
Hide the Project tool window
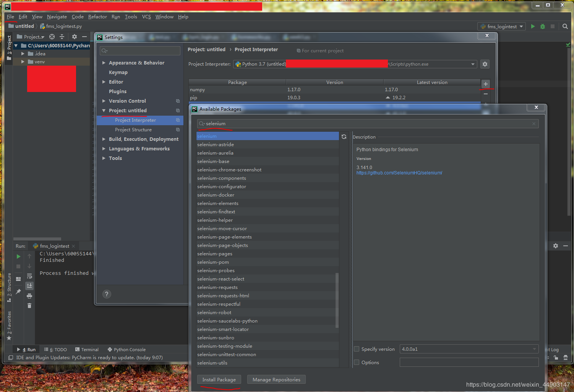pos(84,37)
